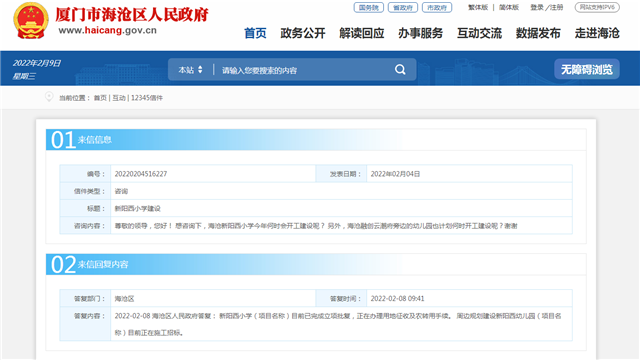Click the date 2022年2月9日 in banner

point(37,63)
